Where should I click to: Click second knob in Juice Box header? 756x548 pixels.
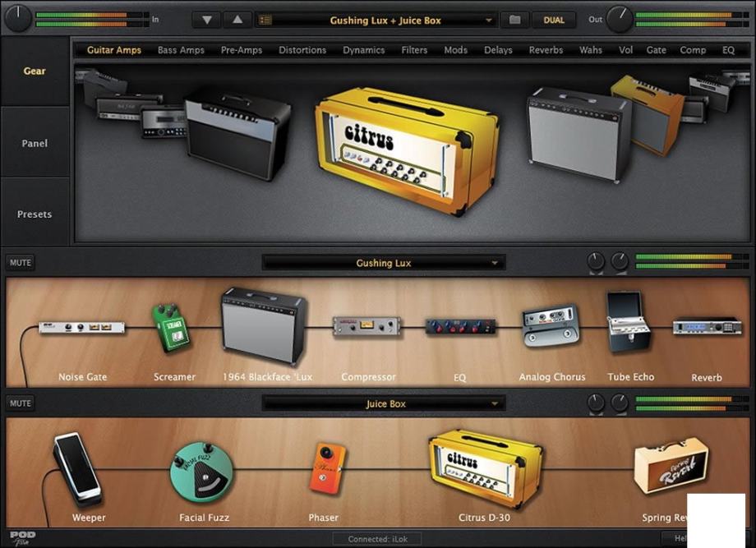620,403
